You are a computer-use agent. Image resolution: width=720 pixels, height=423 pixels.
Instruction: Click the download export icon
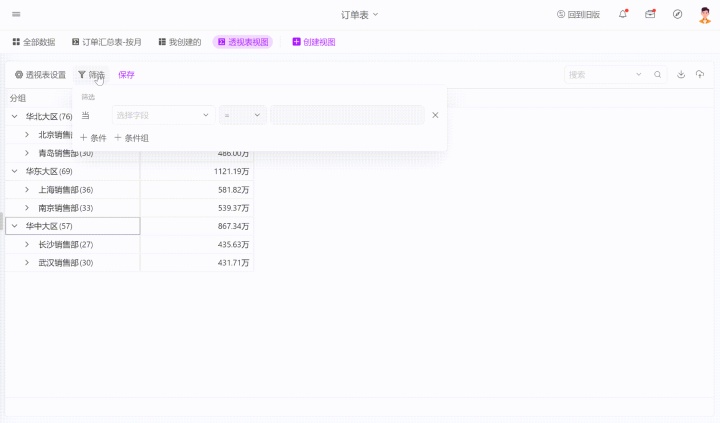[x=681, y=74]
